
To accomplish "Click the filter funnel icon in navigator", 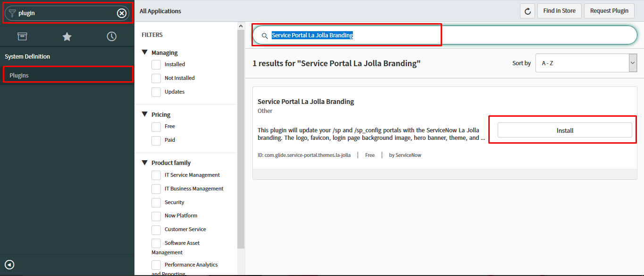I will 12,13.
